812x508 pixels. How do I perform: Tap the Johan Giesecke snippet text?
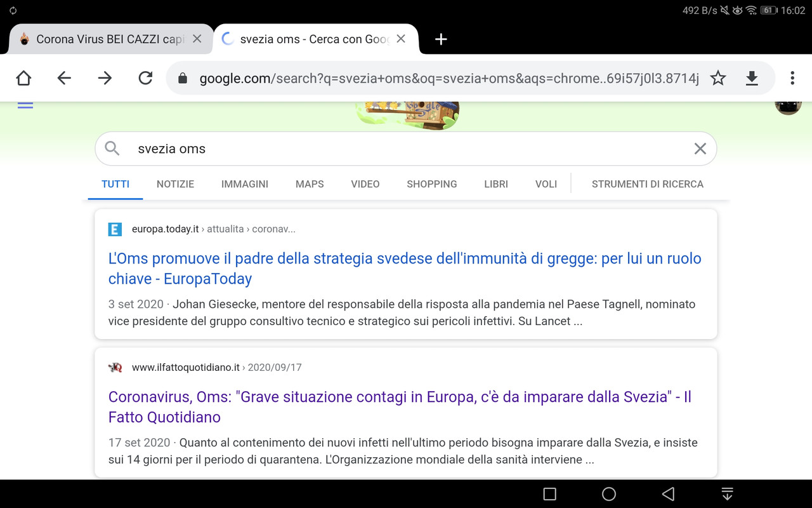[x=402, y=312]
